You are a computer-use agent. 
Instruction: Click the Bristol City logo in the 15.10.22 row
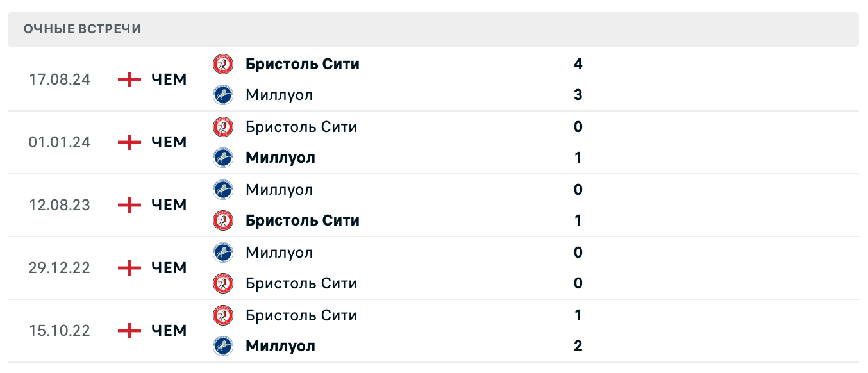pyautogui.click(x=224, y=315)
